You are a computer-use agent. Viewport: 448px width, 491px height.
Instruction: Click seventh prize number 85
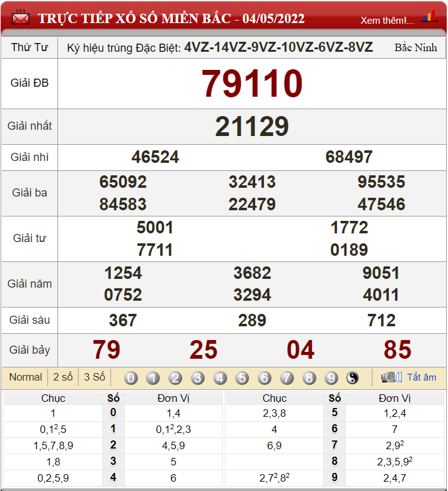397,350
